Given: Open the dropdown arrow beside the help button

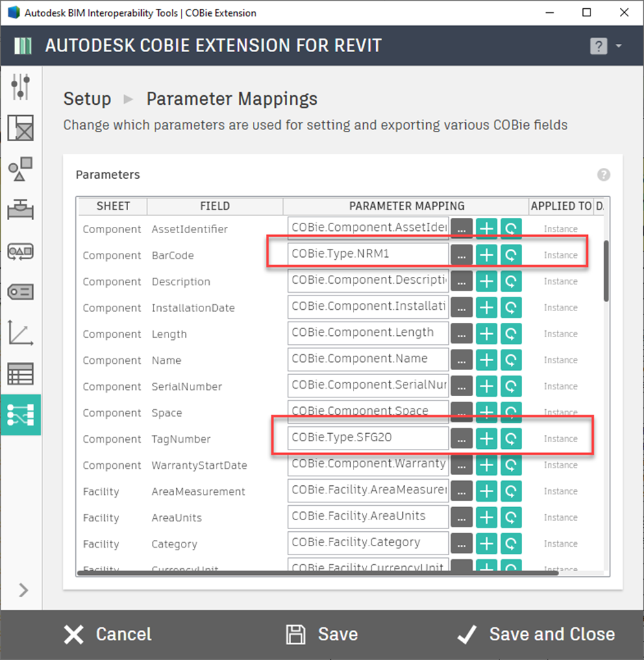Looking at the screenshot, I should point(619,45).
